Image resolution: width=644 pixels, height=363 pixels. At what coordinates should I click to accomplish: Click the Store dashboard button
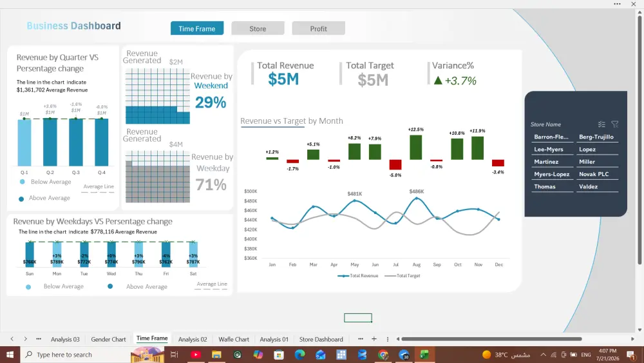[258, 28]
